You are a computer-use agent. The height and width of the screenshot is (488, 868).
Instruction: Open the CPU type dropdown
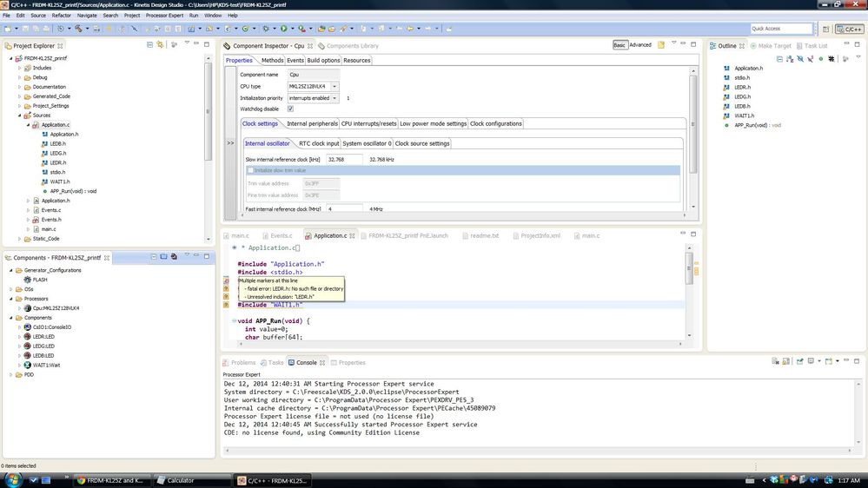[x=335, y=86]
